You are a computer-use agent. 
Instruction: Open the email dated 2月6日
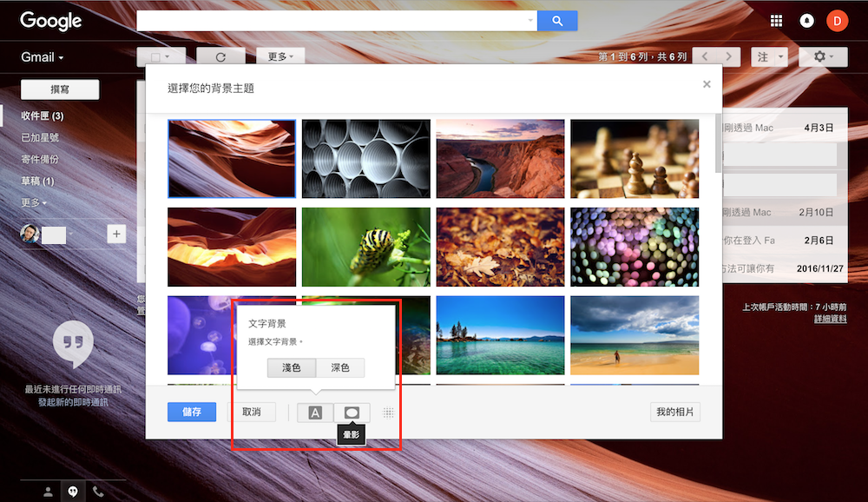coord(785,241)
